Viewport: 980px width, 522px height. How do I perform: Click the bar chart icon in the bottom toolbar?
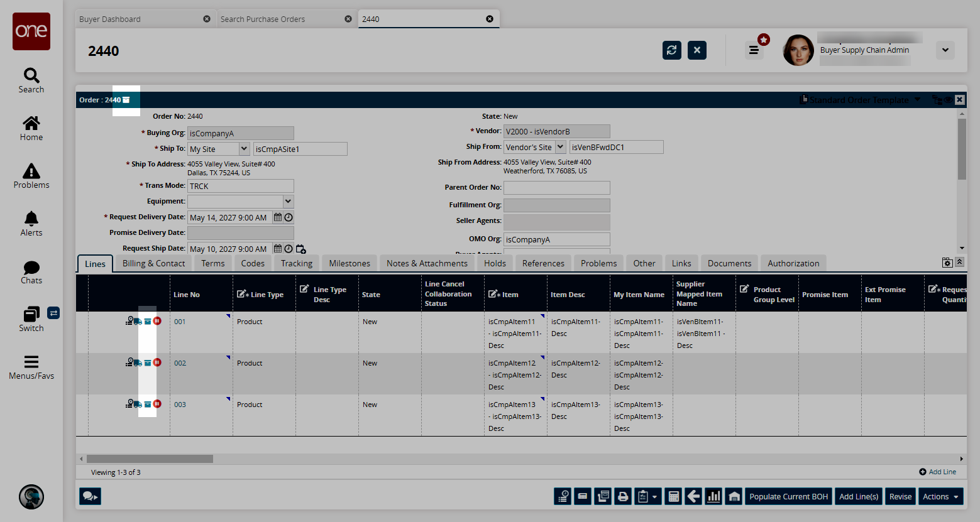coord(714,496)
